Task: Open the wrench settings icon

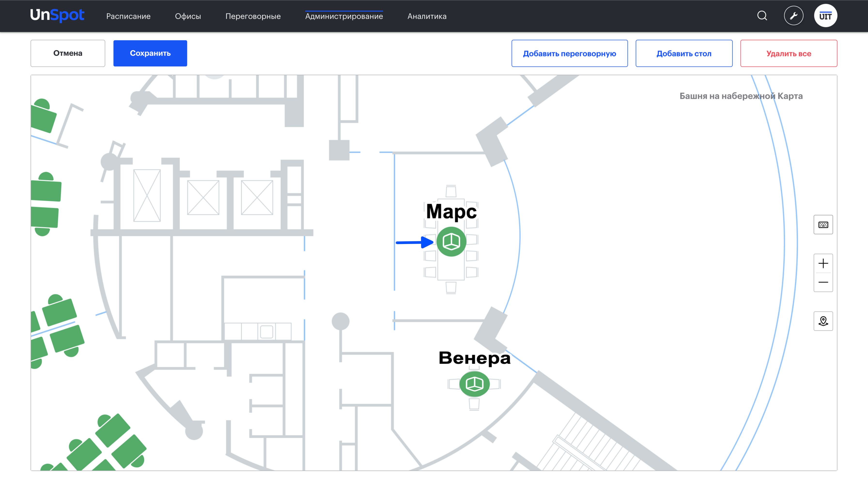Action: [794, 16]
